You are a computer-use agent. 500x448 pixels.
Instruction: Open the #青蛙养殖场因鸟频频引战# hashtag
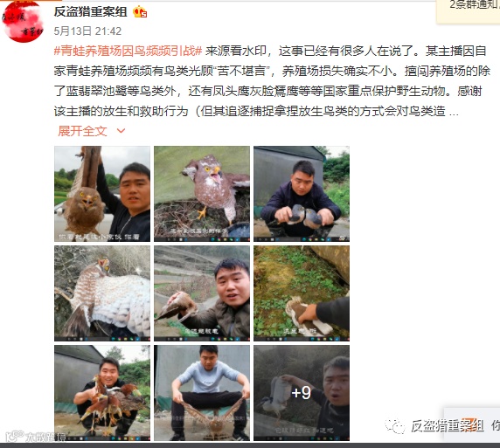click(x=128, y=51)
